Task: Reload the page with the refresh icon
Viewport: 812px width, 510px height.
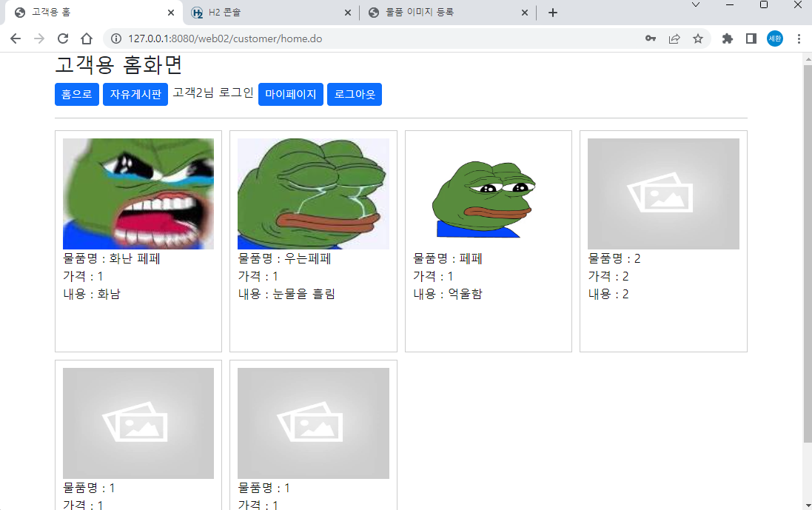Action: (x=63, y=38)
